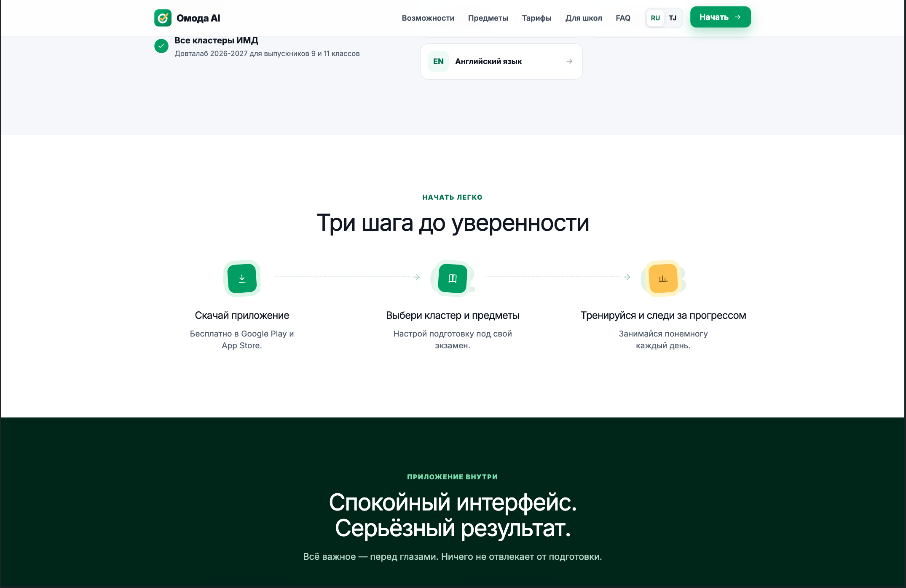Click text Бесплатно в Google Play и App Store
906x588 pixels.
pos(242,339)
